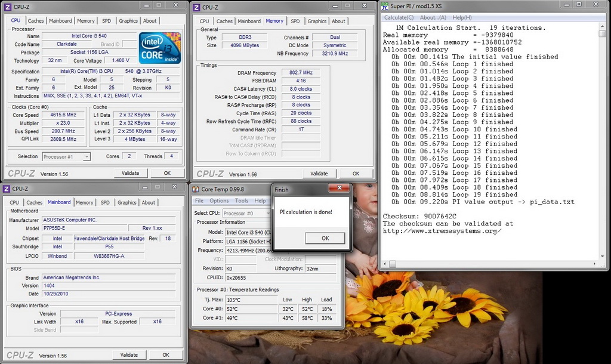Click Super PI vertical scrollbar up arrow
Viewport: 611px width, 364px height.
[x=602, y=27]
